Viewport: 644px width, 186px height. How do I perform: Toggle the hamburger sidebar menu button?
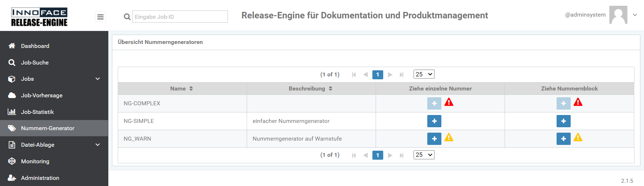tap(100, 17)
